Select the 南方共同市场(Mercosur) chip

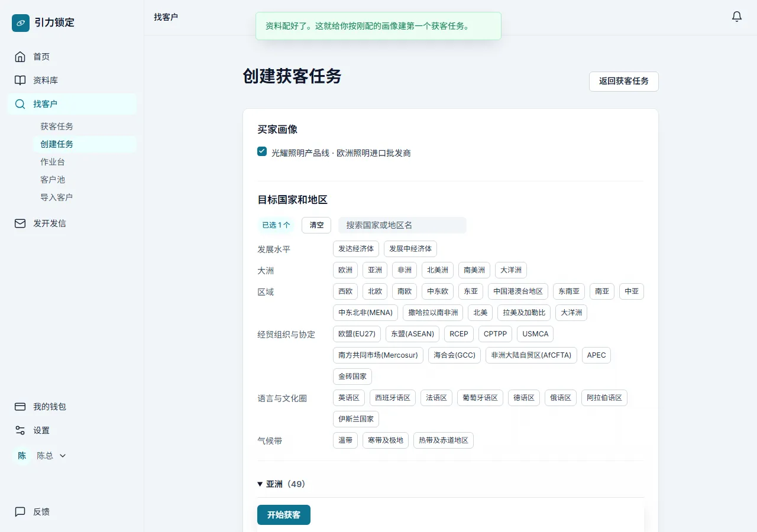(378, 355)
